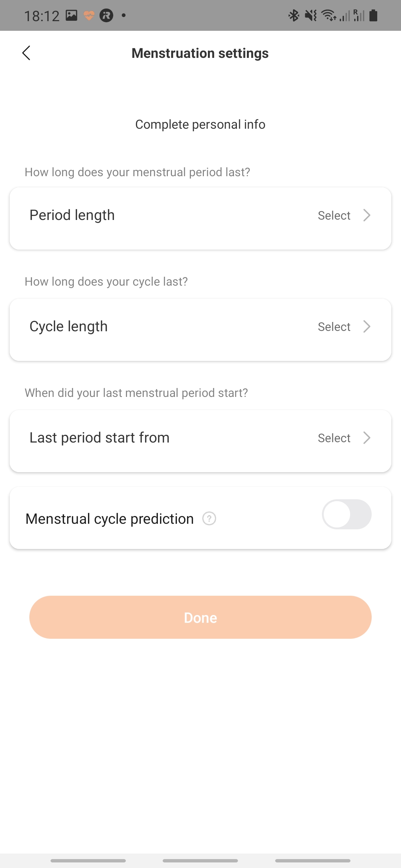Tap Select next to Period length
Image resolution: width=401 pixels, height=868 pixels.
pyautogui.click(x=334, y=216)
